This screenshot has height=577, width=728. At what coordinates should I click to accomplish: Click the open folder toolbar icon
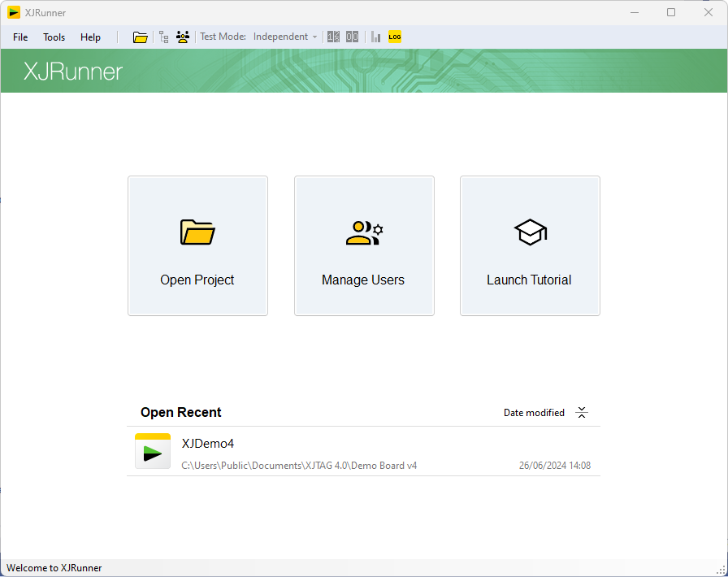click(x=141, y=37)
